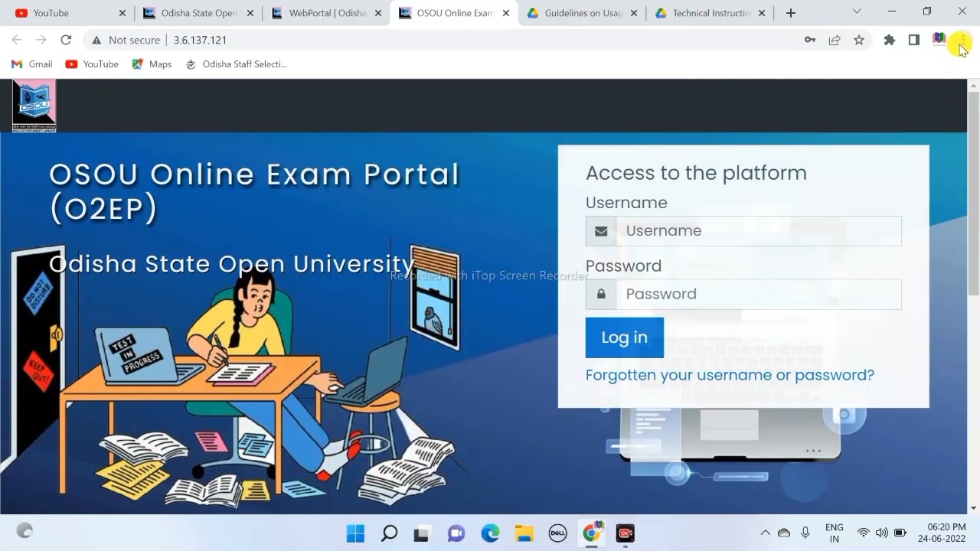
Task: Focus the Password input field
Action: click(759, 295)
